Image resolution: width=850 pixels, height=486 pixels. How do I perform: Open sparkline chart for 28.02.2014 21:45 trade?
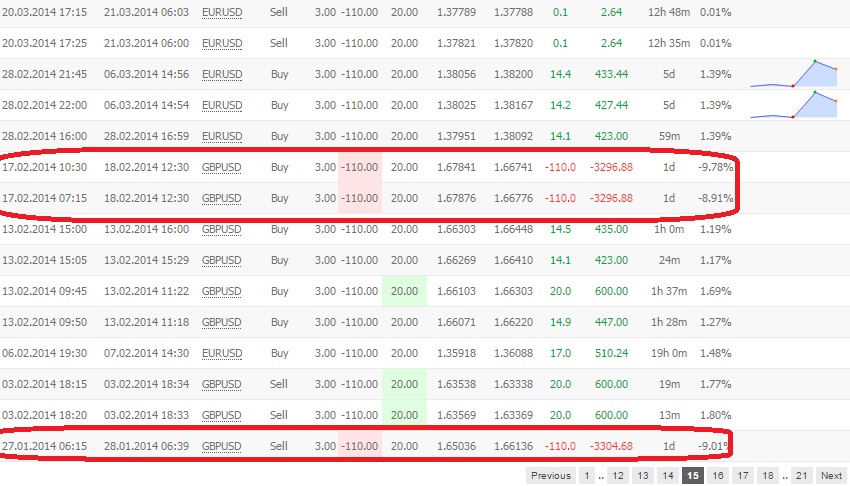click(794, 75)
